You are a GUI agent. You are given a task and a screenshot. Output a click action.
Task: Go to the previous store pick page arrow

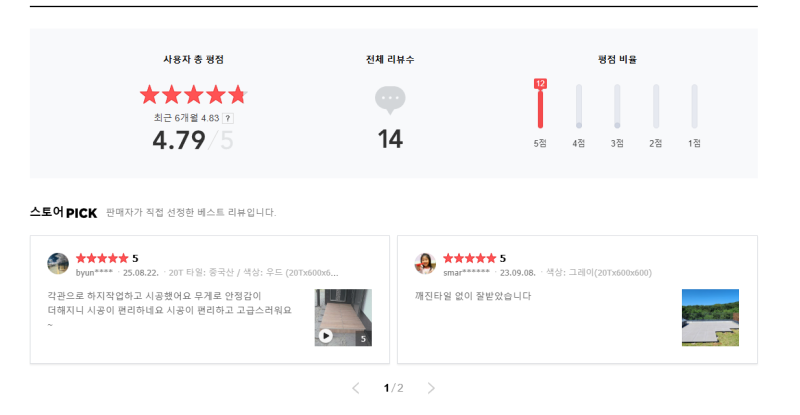point(356,388)
